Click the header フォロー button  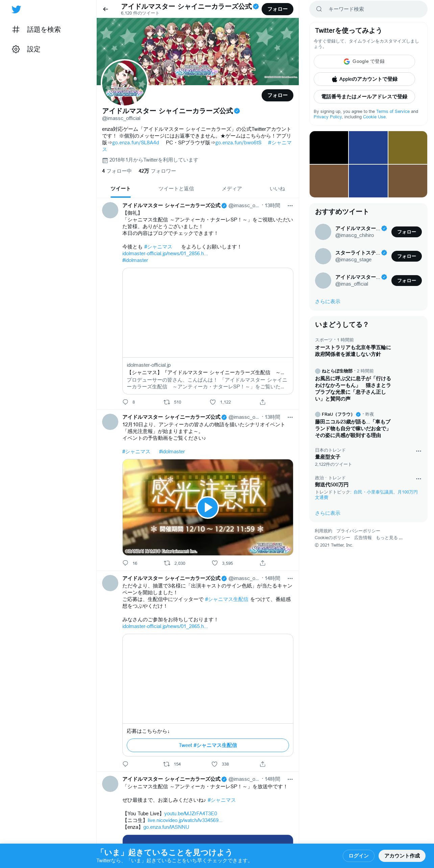278,9
